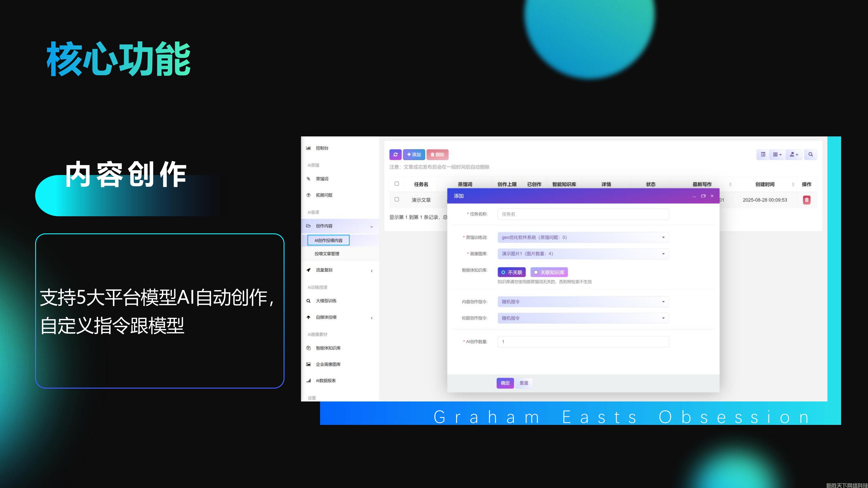
Task: Click the 蒸馏词 tag icon
Action: [308, 178]
